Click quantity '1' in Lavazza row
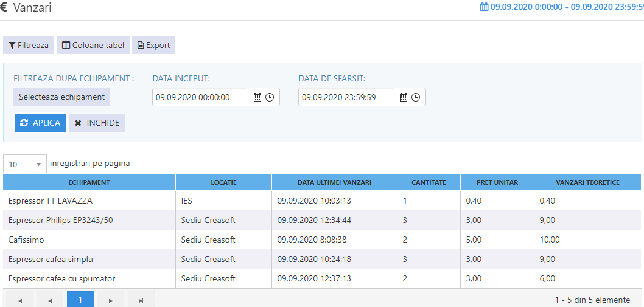The height and width of the screenshot is (307, 644). 429,201
